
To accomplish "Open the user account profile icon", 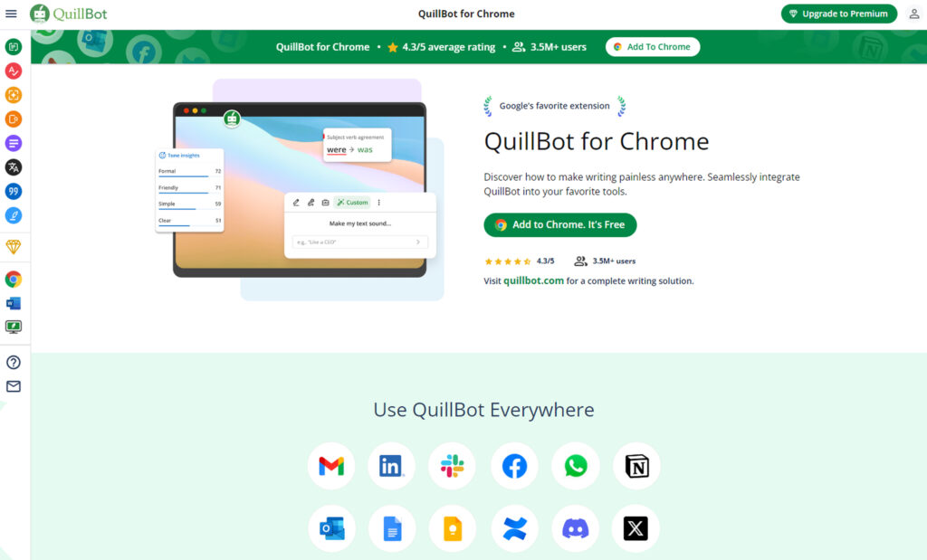I will pos(914,14).
